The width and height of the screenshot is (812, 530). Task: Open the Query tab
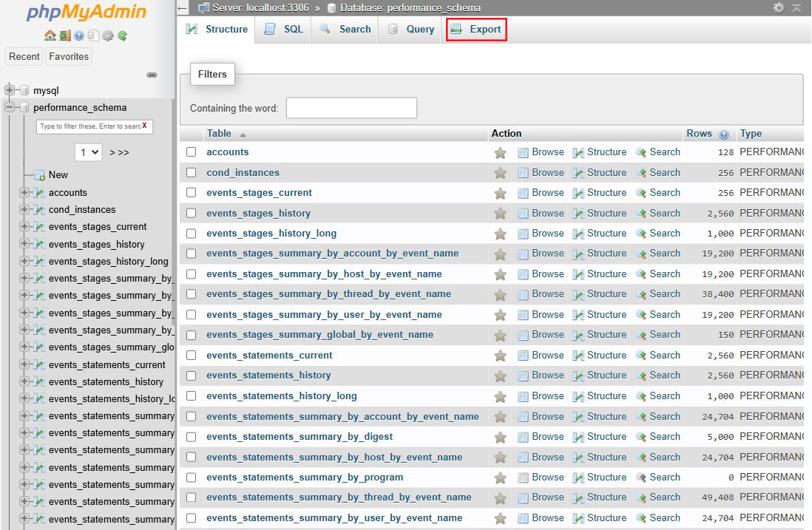point(411,30)
